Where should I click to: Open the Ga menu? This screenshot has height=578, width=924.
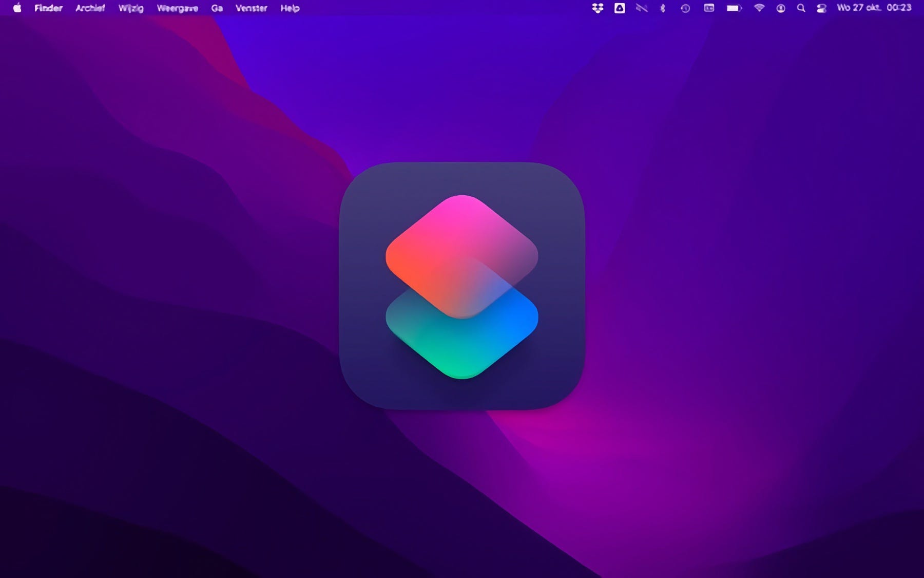[x=217, y=8]
